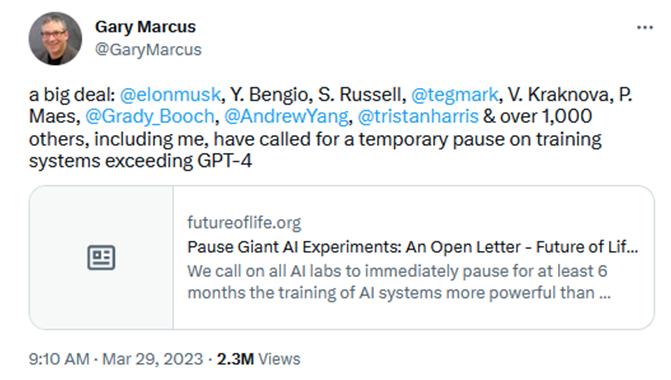Click the link card description text

pos(399,282)
